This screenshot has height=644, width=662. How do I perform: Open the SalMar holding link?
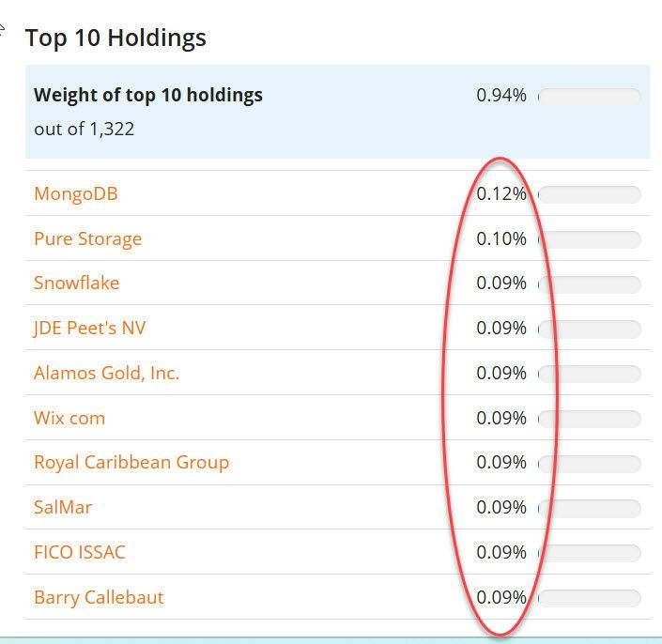tap(63, 507)
